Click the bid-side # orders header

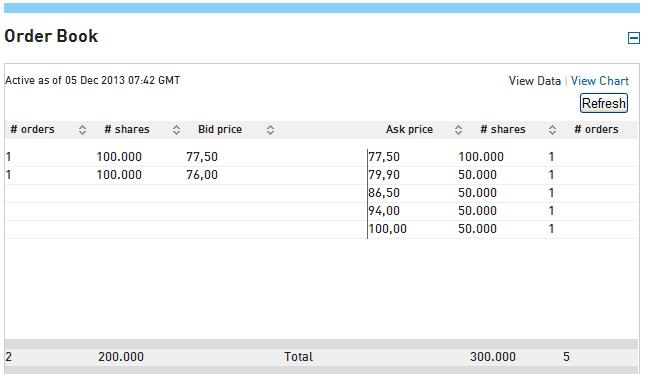[32, 129]
